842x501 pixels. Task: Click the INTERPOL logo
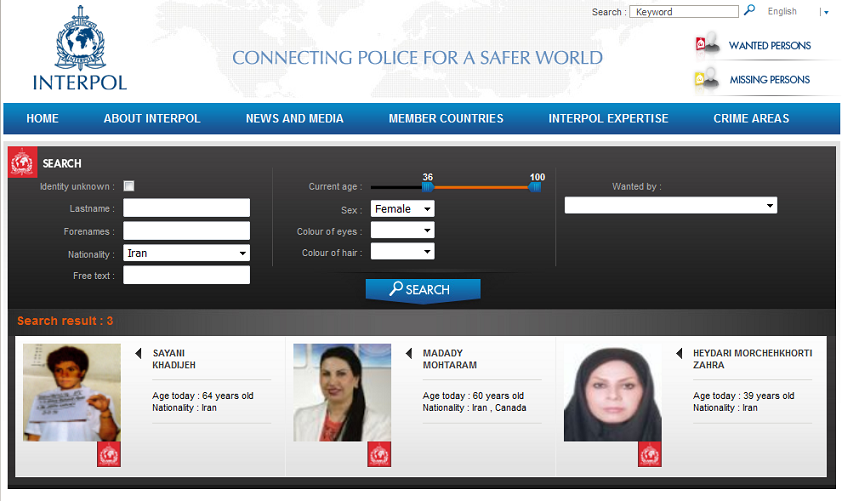[x=79, y=52]
